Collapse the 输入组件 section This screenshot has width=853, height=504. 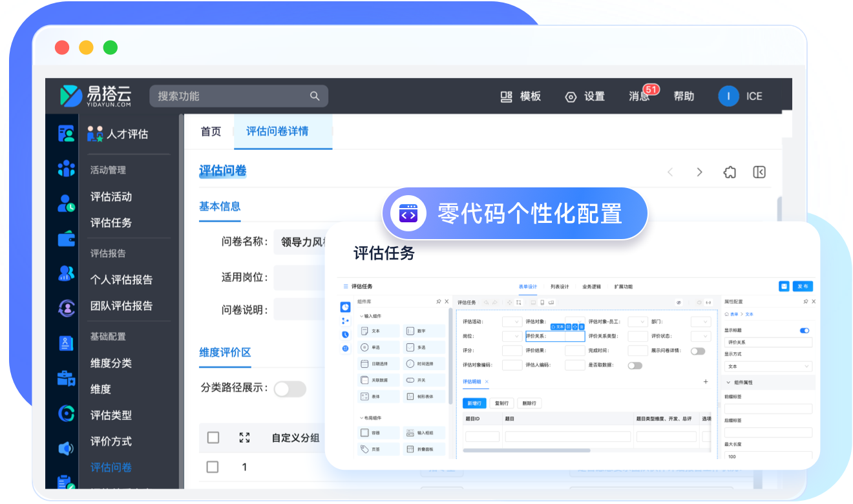[362, 317]
